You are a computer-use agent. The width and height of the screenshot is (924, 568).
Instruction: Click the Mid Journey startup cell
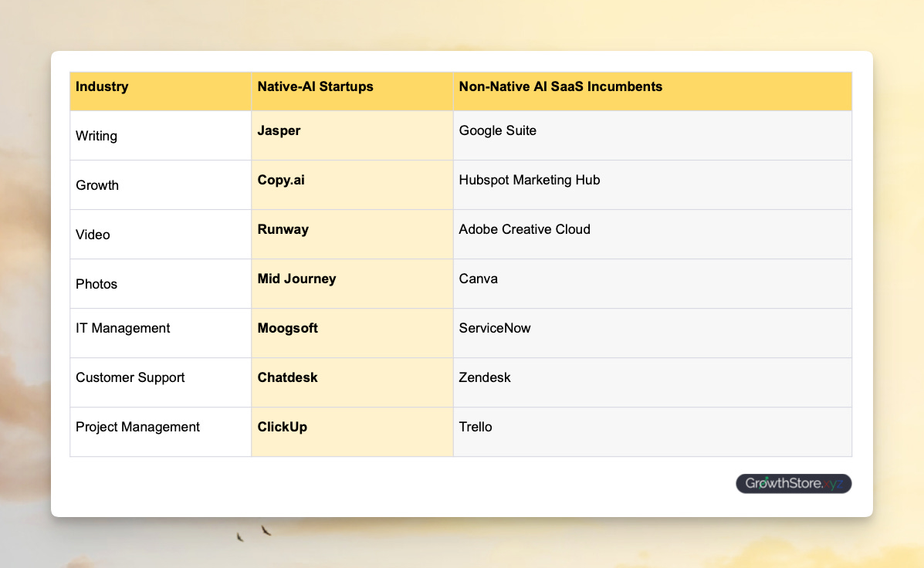352,284
